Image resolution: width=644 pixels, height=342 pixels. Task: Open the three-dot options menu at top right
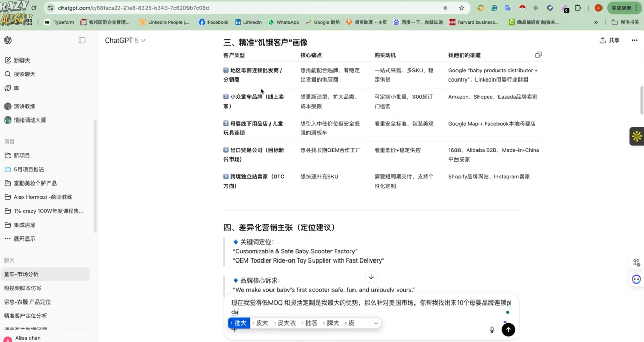click(x=634, y=40)
